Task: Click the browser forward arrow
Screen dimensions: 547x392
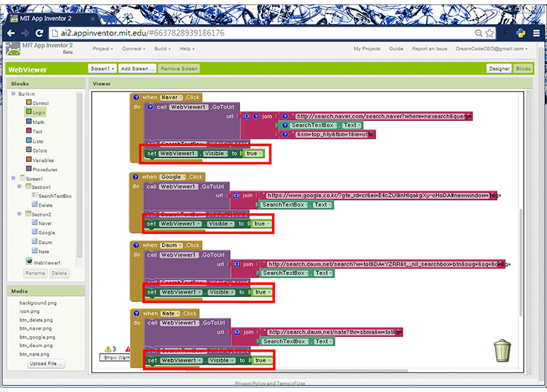Action: click(x=25, y=33)
